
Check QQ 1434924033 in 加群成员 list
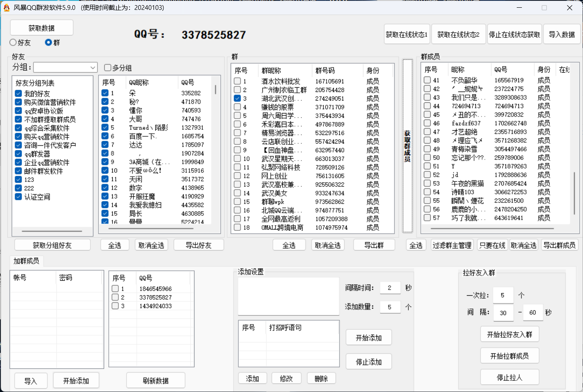pos(115,306)
